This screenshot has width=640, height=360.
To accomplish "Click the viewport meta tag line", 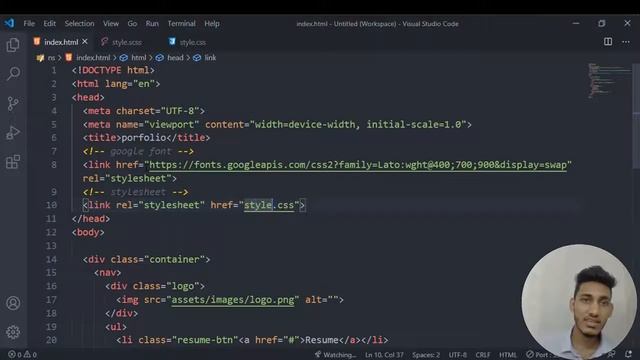I will pos(277,124).
